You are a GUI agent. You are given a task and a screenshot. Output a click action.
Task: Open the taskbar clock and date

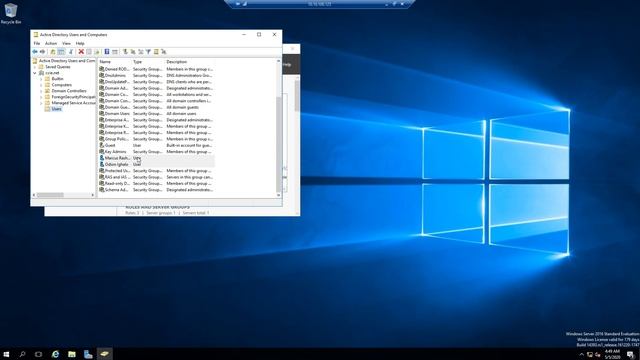(x=612, y=354)
